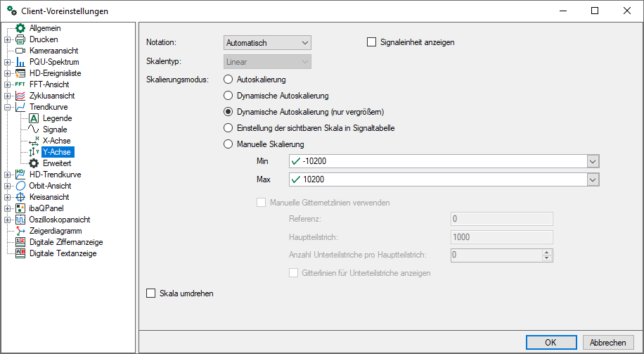Select X-Achse in the tree
Screen dimensions: 644x354
(56, 141)
